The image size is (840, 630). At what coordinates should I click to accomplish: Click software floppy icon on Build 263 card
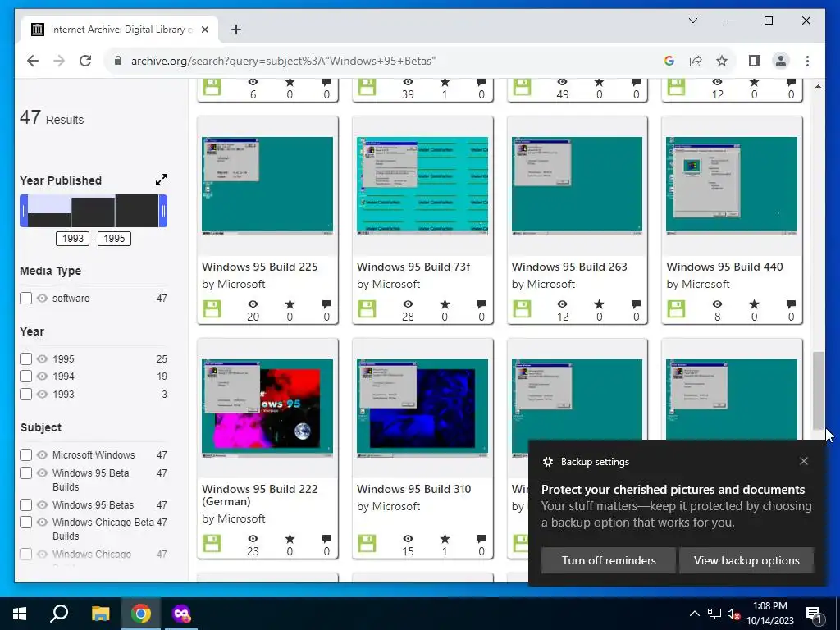522,309
